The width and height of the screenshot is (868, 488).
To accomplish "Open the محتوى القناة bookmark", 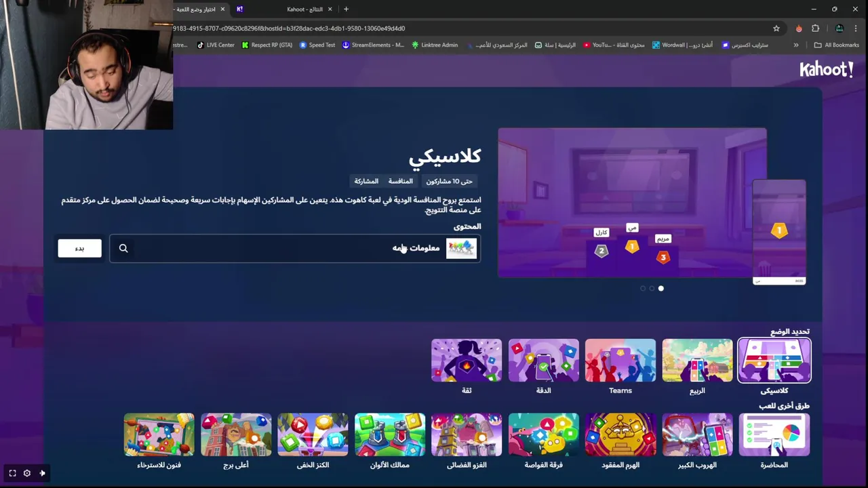I will [x=614, y=45].
